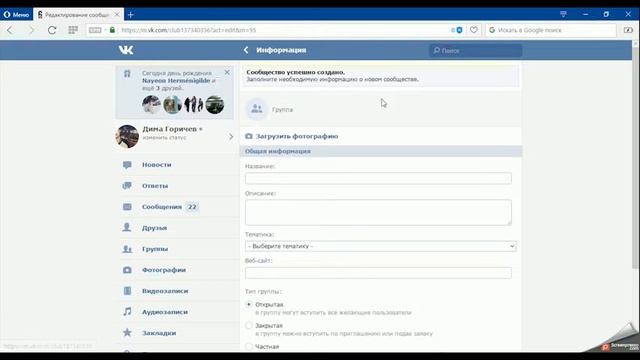Focus the Веб-сайт input field
The height and width of the screenshot is (360, 640).
tap(378, 273)
